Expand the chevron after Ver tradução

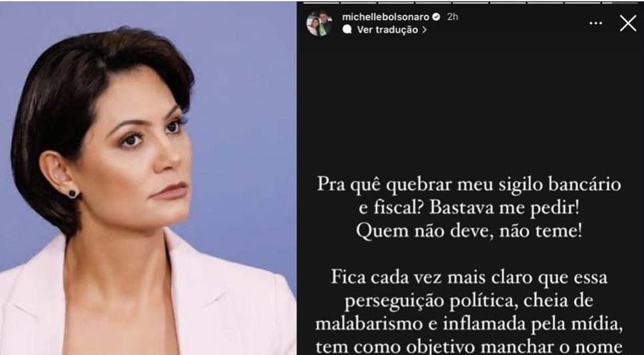(x=424, y=30)
